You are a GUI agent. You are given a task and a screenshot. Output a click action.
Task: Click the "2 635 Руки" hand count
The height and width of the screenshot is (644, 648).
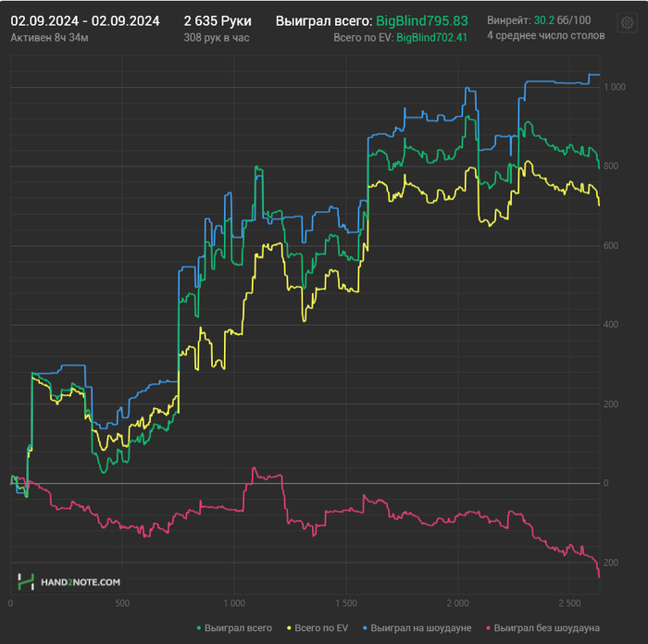point(218,21)
